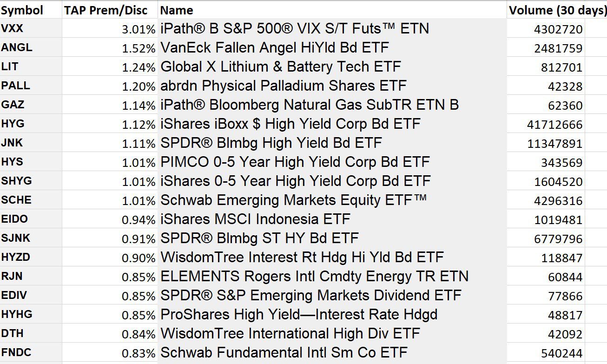Select the 1.24% premium cell for LIT
The height and width of the screenshot is (364, 607).
(139, 67)
